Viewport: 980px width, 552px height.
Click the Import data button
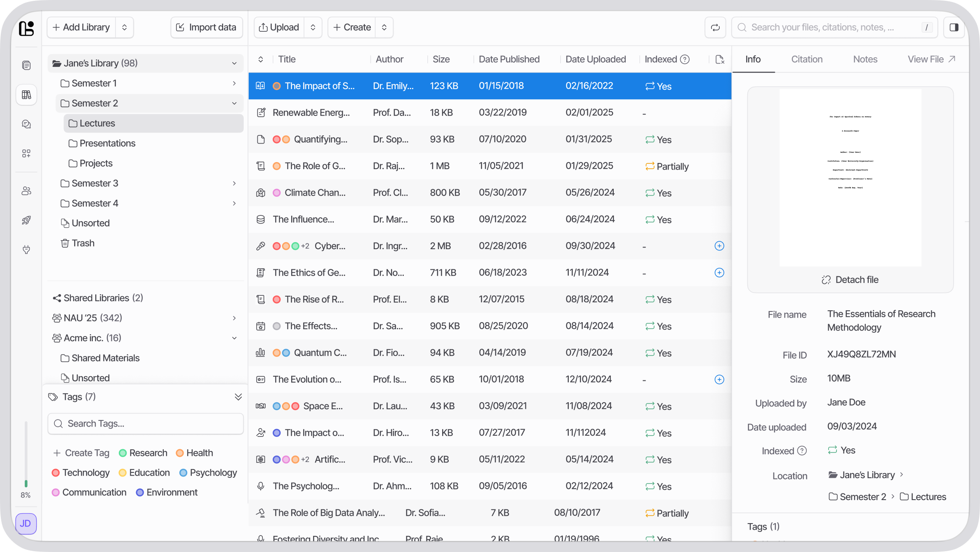pos(206,27)
